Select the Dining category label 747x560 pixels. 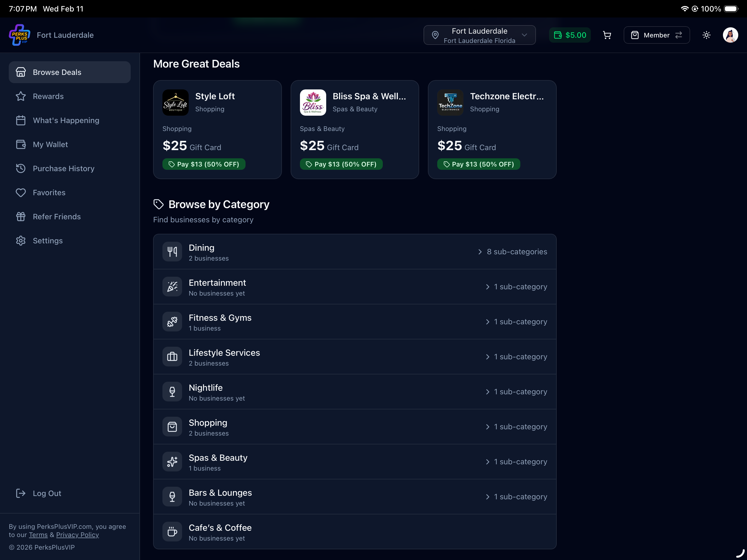201,247
